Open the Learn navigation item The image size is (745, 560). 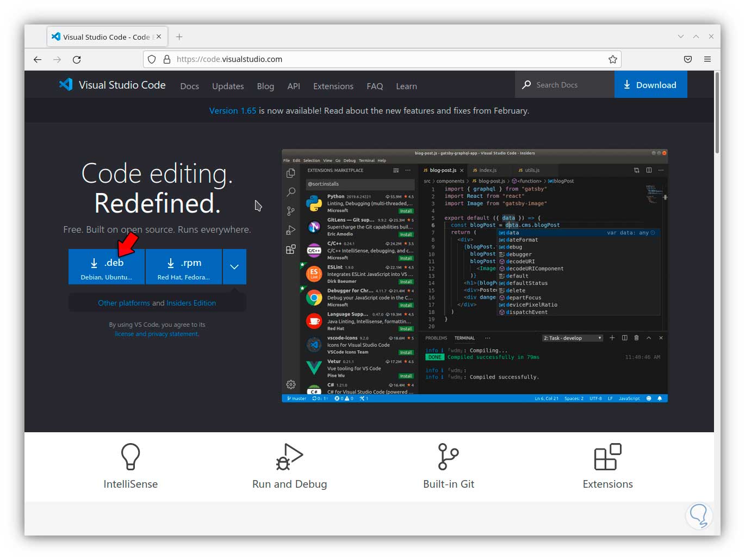pyautogui.click(x=406, y=86)
